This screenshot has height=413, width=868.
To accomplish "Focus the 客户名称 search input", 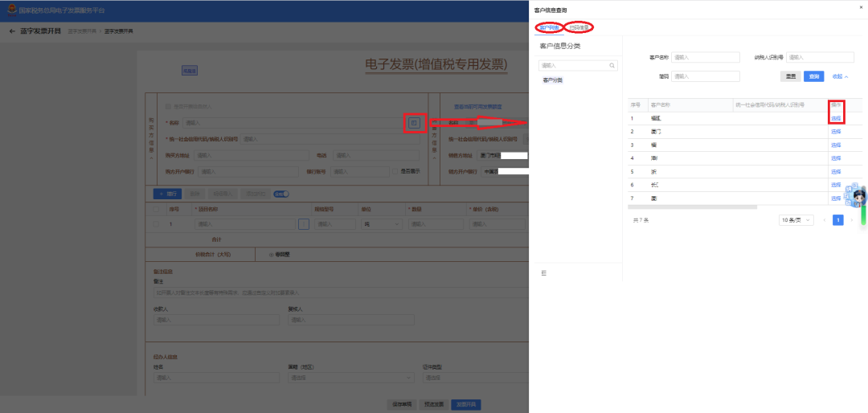I will click(706, 58).
